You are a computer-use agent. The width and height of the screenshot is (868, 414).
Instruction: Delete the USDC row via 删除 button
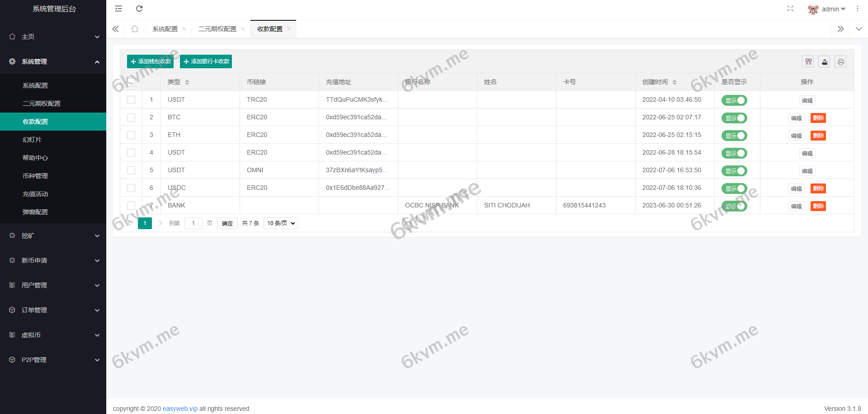pyautogui.click(x=818, y=188)
